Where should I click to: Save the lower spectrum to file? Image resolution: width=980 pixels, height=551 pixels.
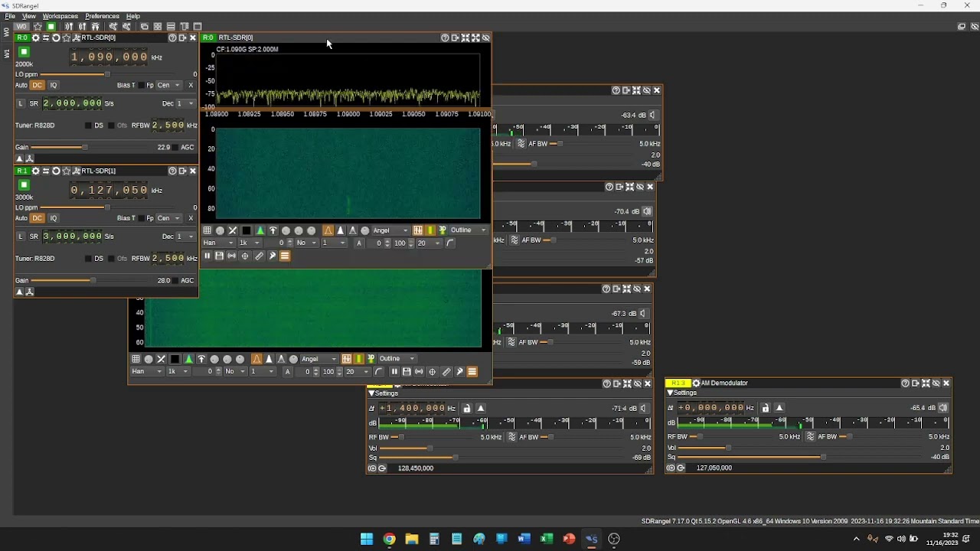click(x=407, y=372)
